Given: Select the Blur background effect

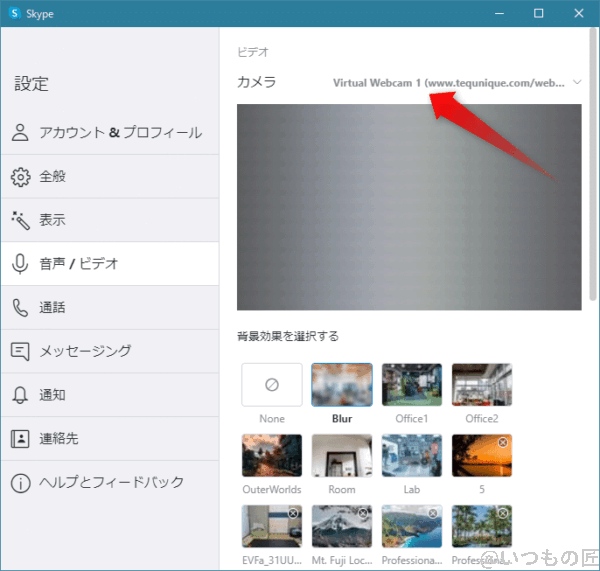Looking at the screenshot, I should click(x=342, y=385).
